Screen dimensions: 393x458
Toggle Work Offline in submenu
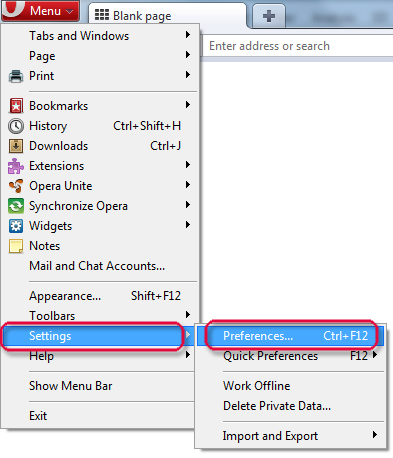[290, 386]
